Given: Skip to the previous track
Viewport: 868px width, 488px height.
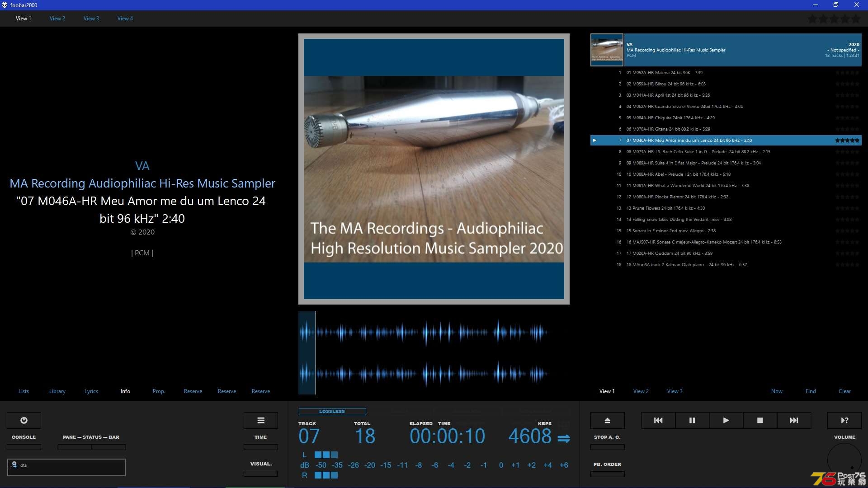Looking at the screenshot, I should 658,420.
